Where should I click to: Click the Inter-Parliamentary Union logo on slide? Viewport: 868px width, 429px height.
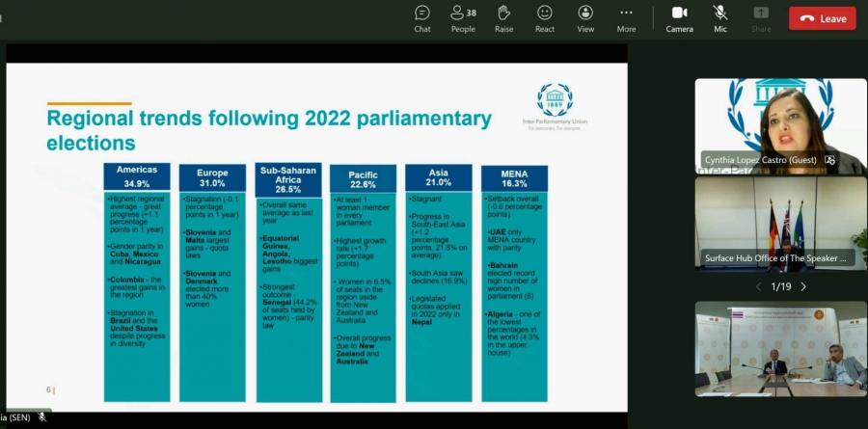(555, 100)
